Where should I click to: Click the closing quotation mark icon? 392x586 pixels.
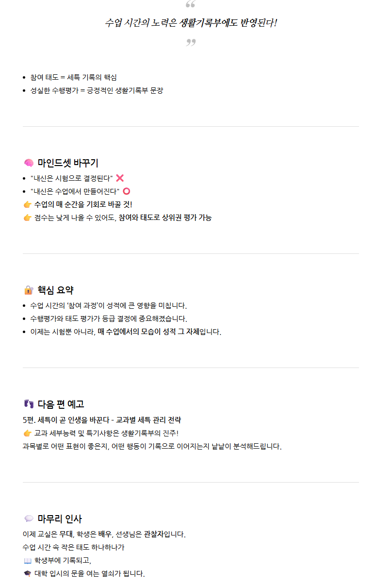pos(191,43)
